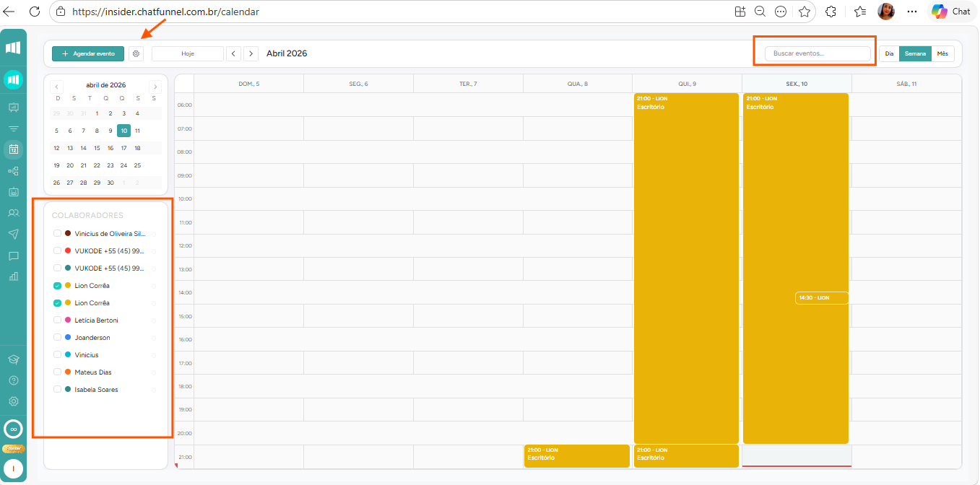Switch to the Semana view

pos(915,53)
